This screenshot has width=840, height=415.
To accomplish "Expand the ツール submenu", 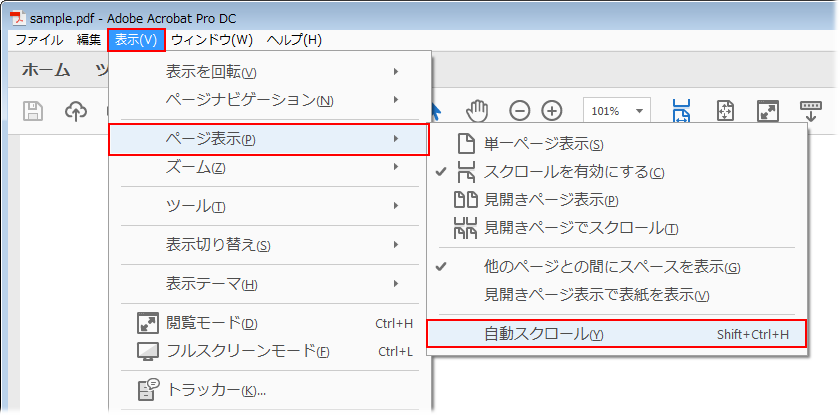I will pos(269,206).
